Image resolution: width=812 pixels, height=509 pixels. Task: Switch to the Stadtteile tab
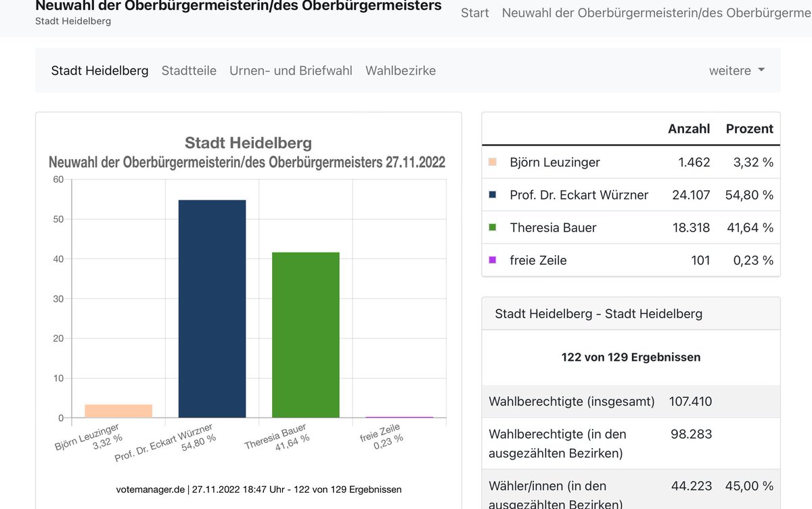189,70
